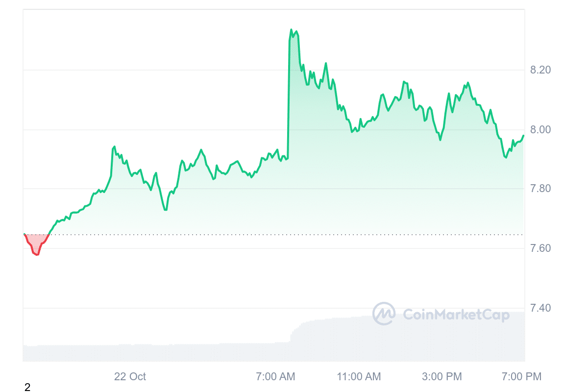588x392 pixels.
Task: Select the 7:00 PM time label
Action: tap(521, 377)
